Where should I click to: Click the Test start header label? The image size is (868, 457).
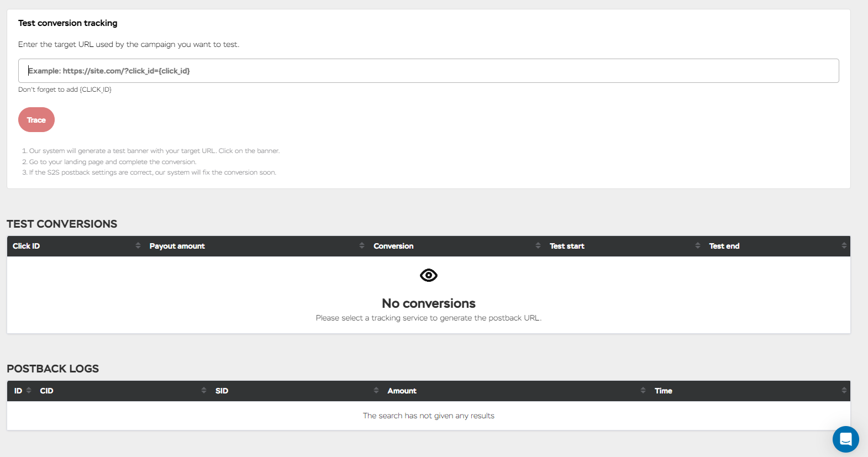click(566, 246)
